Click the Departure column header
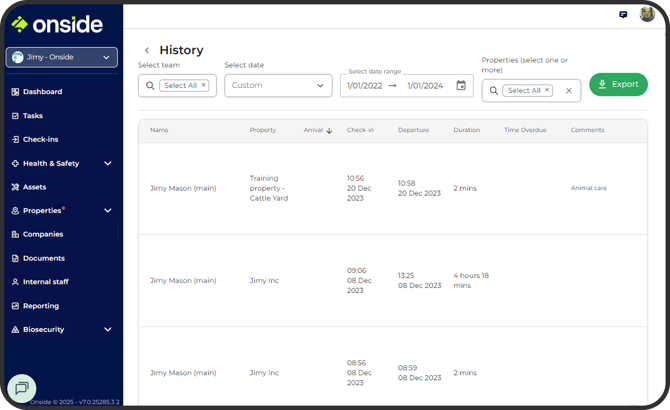Image resolution: width=670 pixels, height=410 pixels. point(413,130)
